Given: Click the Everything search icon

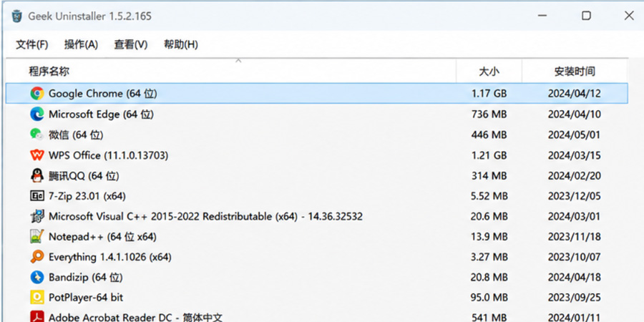Looking at the screenshot, I should [x=37, y=257].
